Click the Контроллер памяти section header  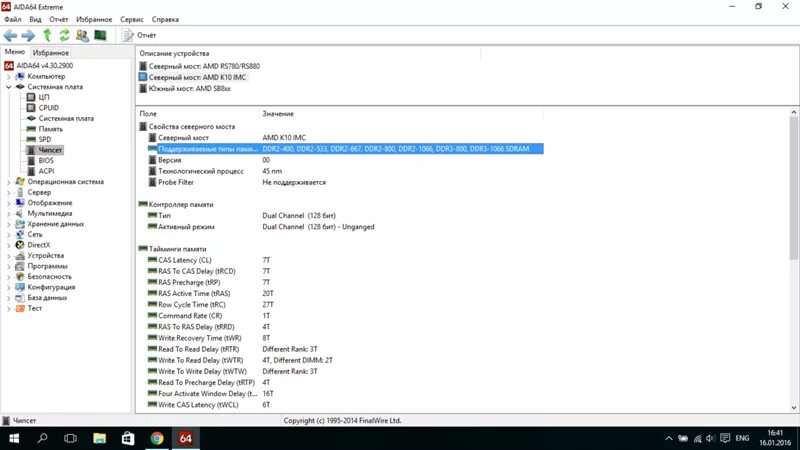click(181, 205)
